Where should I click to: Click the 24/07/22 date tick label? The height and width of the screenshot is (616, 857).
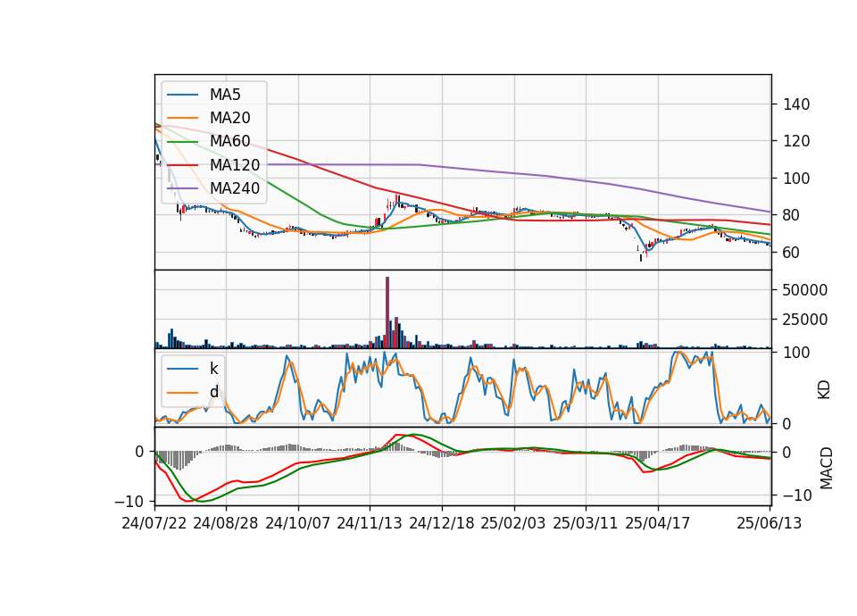(x=154, y=523)
